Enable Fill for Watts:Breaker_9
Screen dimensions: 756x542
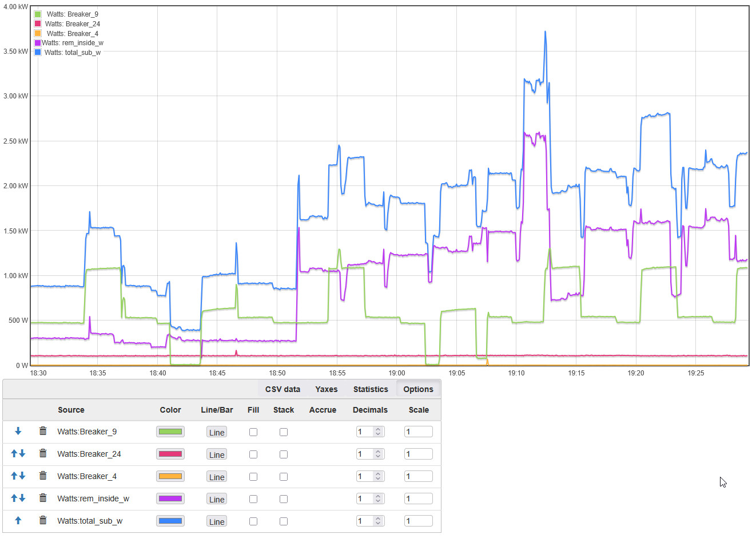[x=253, y=432]
